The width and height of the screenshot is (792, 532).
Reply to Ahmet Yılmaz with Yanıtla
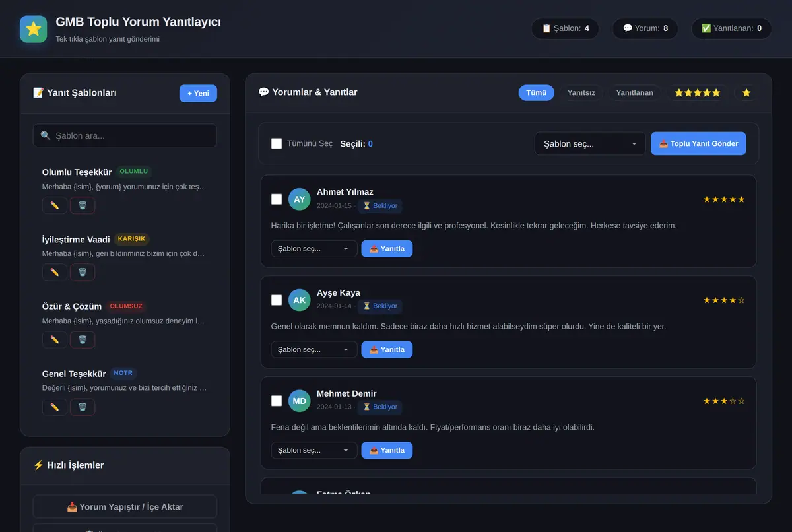click(x=387, y=249)
